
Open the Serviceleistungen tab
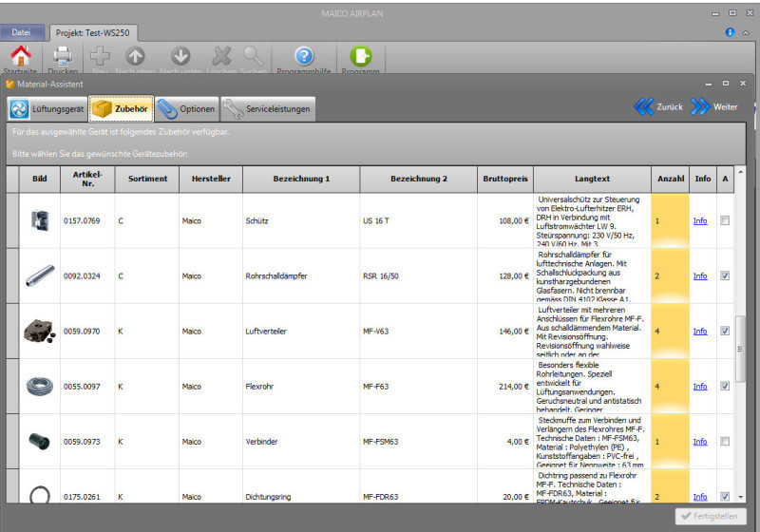268,109
